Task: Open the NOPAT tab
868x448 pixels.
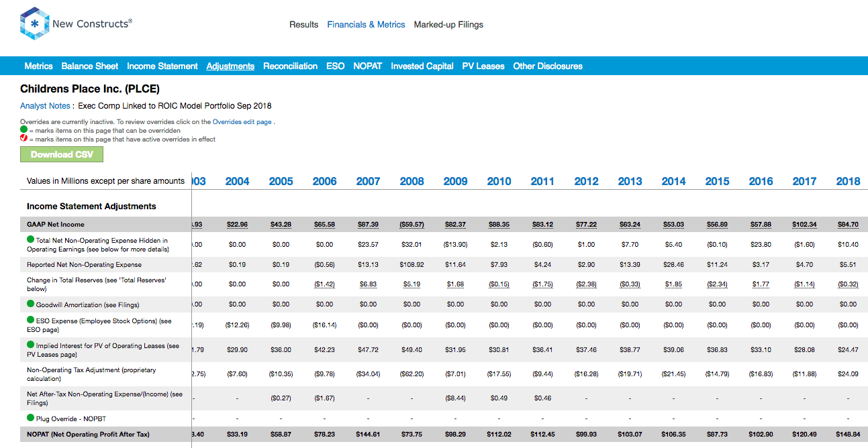Action: (x=368, y=66)
